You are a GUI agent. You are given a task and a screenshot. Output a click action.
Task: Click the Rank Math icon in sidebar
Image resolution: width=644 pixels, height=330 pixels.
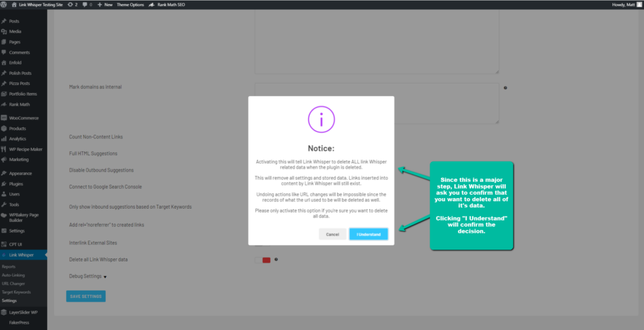tap(4, 104)
